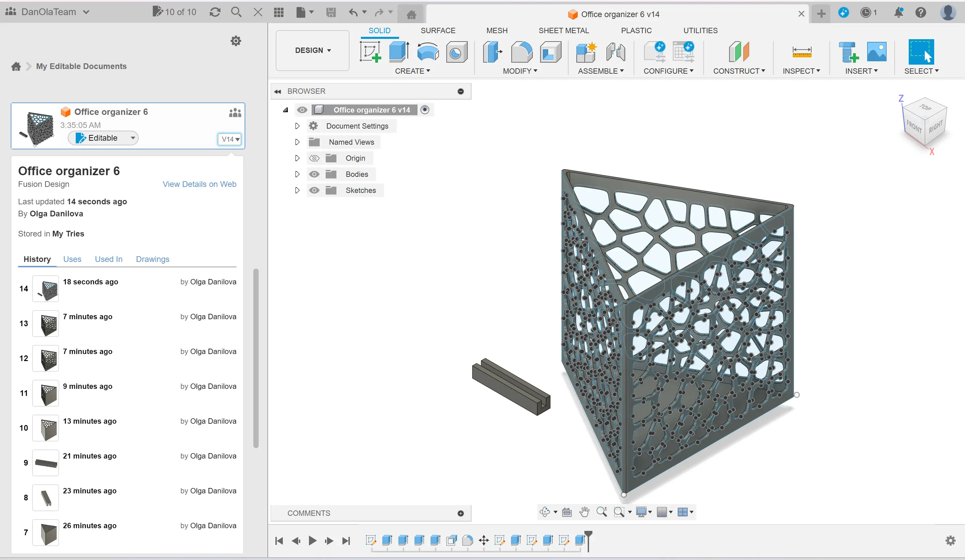
Task: Click the Save icon
Action: tap(331, 12)
